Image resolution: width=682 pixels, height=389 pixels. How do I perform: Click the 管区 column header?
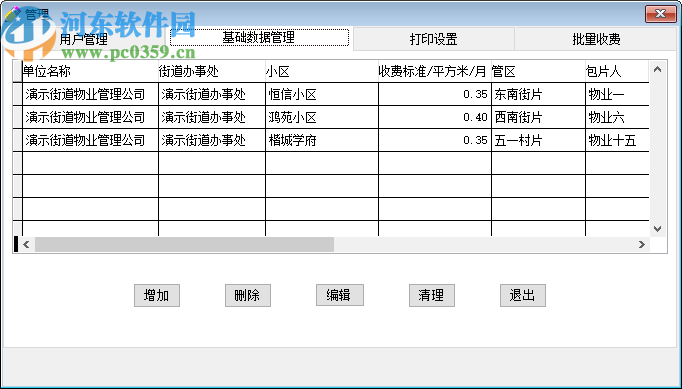click(538, 71)
